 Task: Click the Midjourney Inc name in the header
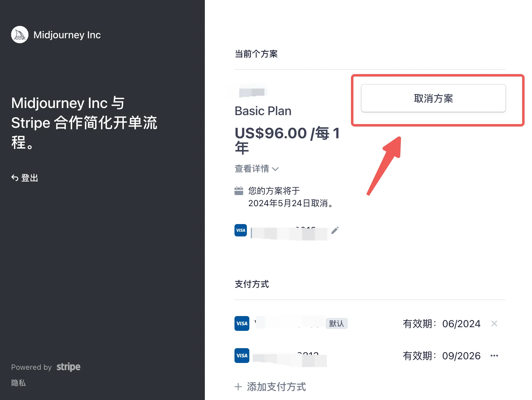point(67,35)
